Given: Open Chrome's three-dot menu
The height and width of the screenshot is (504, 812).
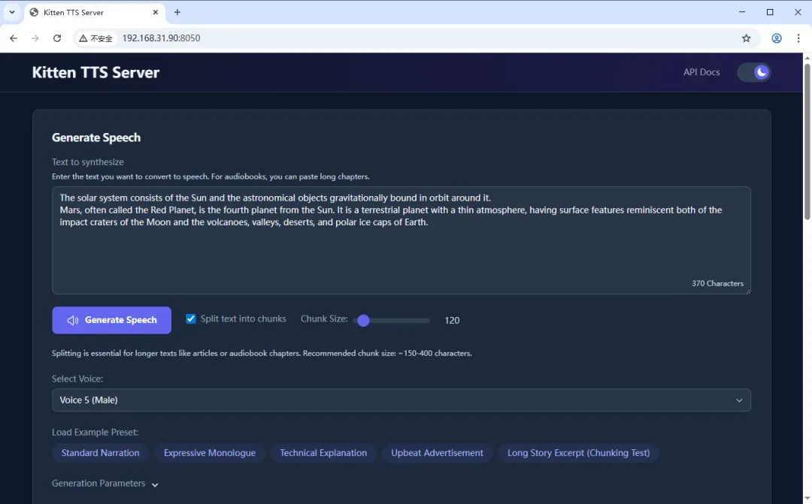Looking at the screenshot, I should tap(798, 38).
